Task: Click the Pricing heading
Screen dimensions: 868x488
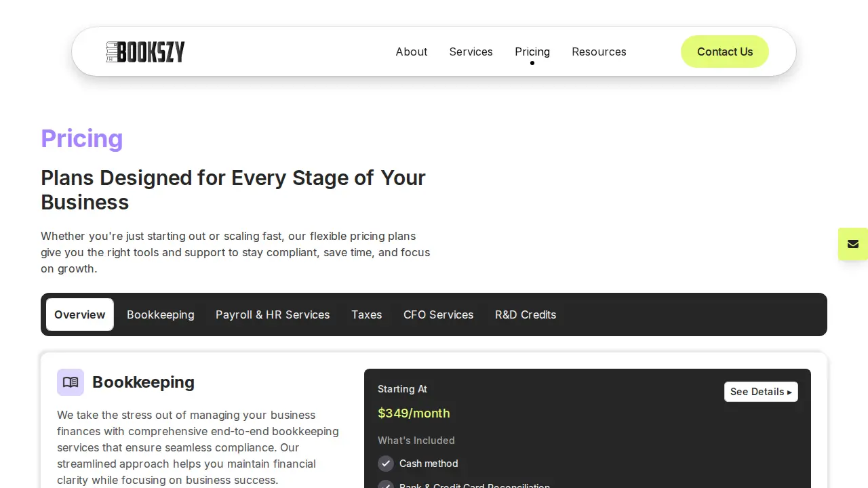Action: pos(82,138)
